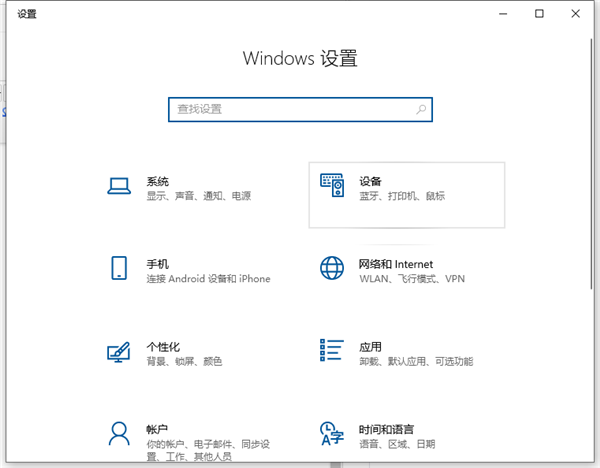Click 卸载、默认应用、可选功能 description

point(416,361)
